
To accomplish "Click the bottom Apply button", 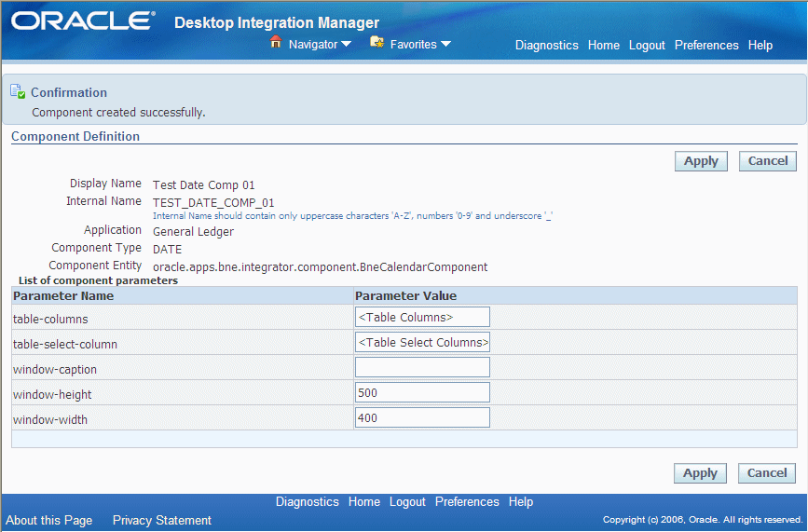I will coord(700,473).
